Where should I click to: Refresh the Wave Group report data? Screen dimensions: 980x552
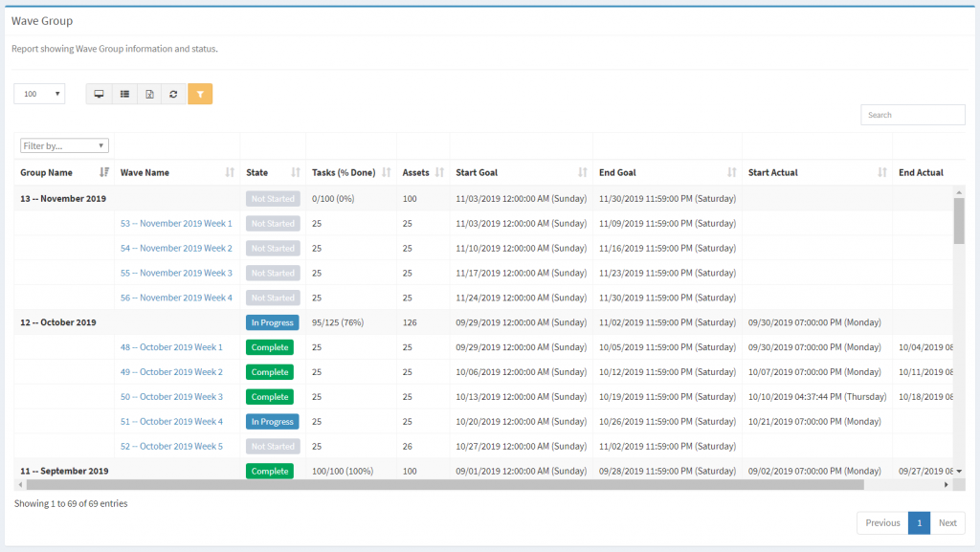pyautogui.click(x=173, y=94)
